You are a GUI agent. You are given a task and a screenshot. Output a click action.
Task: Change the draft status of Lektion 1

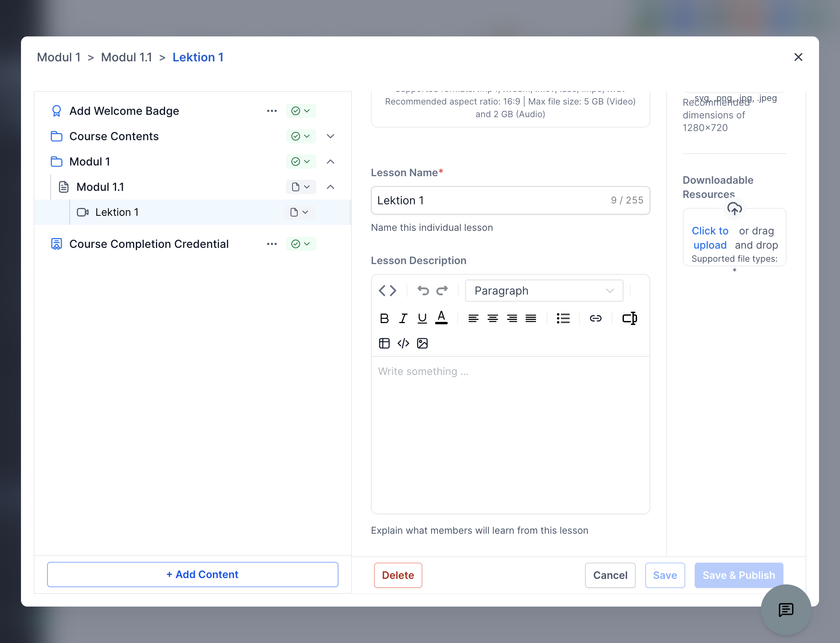pyautogui.click(x=299, y=212)
